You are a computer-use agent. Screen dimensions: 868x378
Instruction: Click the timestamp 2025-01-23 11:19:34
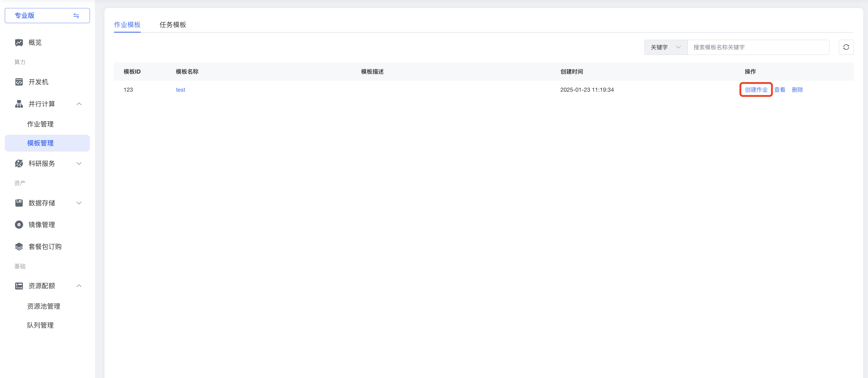(587, 90)
